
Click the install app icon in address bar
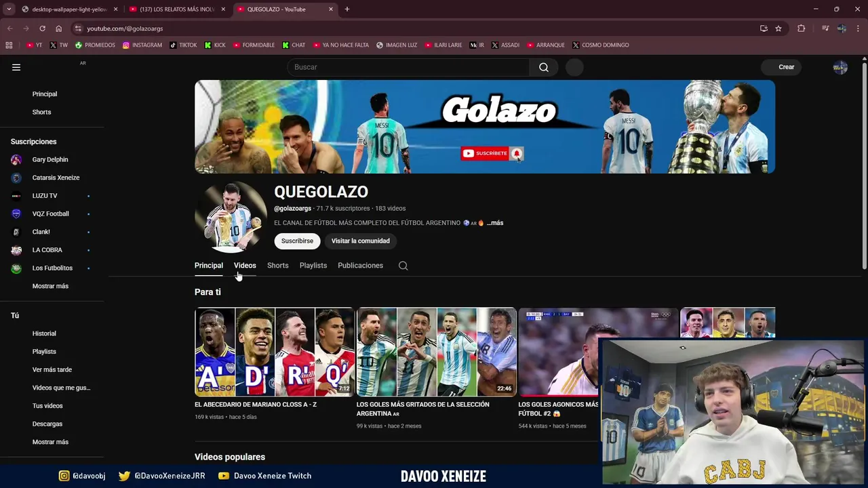[764, 28]
